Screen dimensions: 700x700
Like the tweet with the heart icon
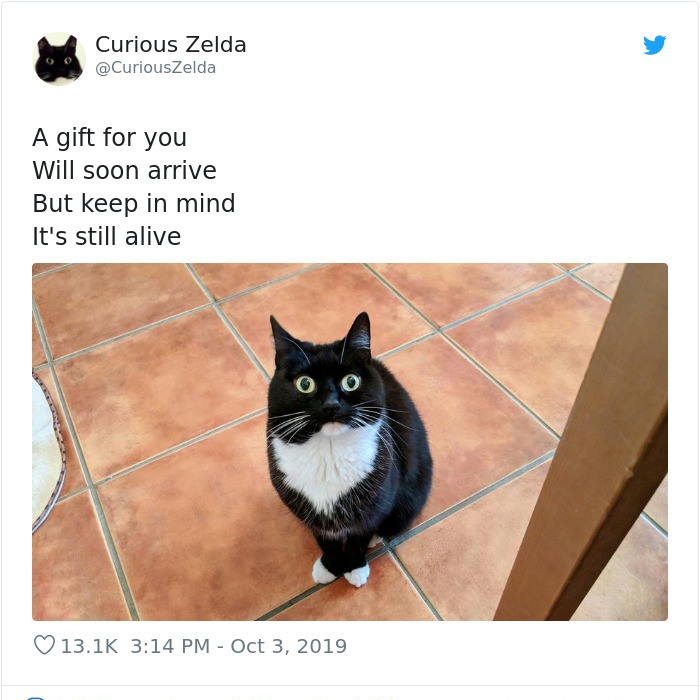pyautogui.click(x=44, y=645)
